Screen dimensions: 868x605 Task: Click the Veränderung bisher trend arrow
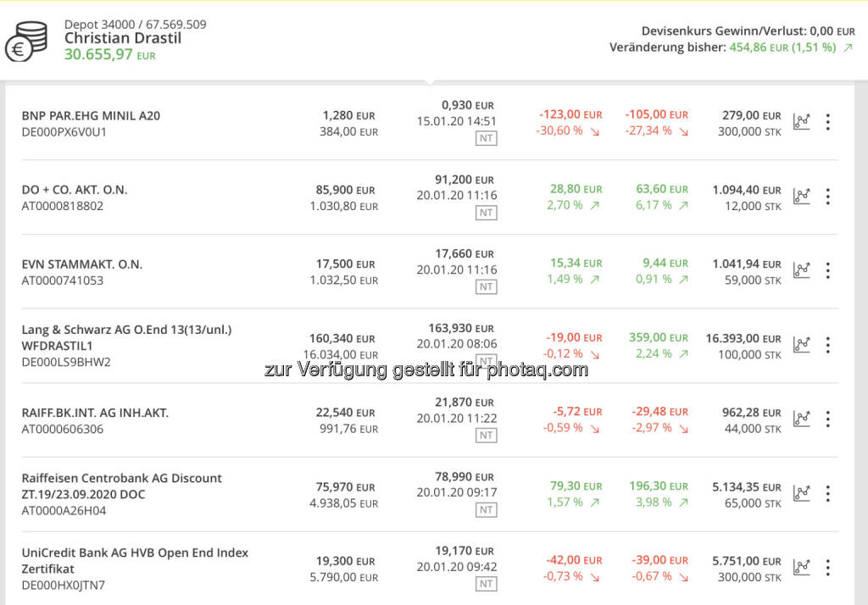coord(848,47)
